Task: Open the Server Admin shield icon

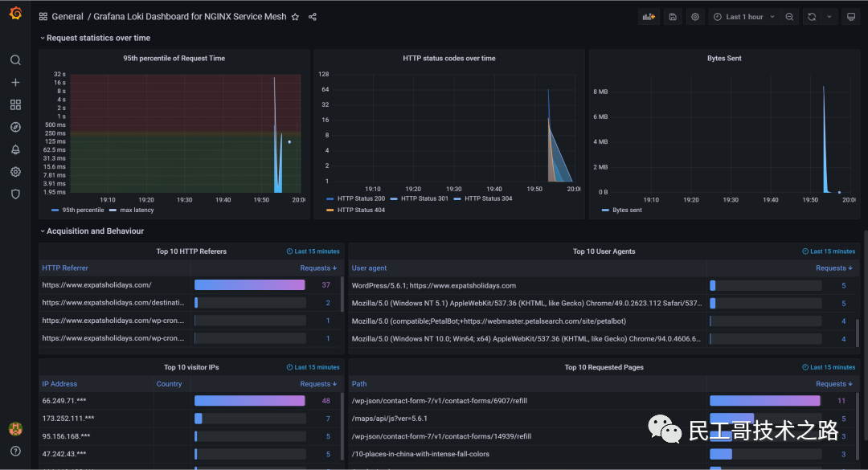Action: (x=15, y=194)
